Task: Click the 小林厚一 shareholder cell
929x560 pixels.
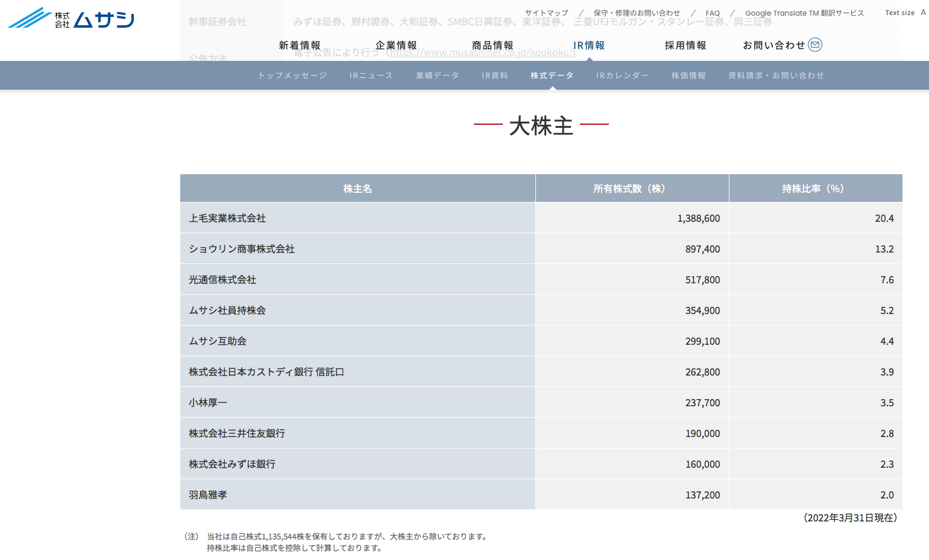Action: pos(357,403)
